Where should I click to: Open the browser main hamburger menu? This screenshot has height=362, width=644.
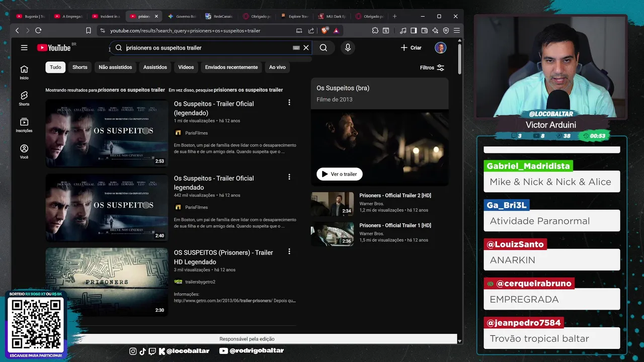(456, 31)
